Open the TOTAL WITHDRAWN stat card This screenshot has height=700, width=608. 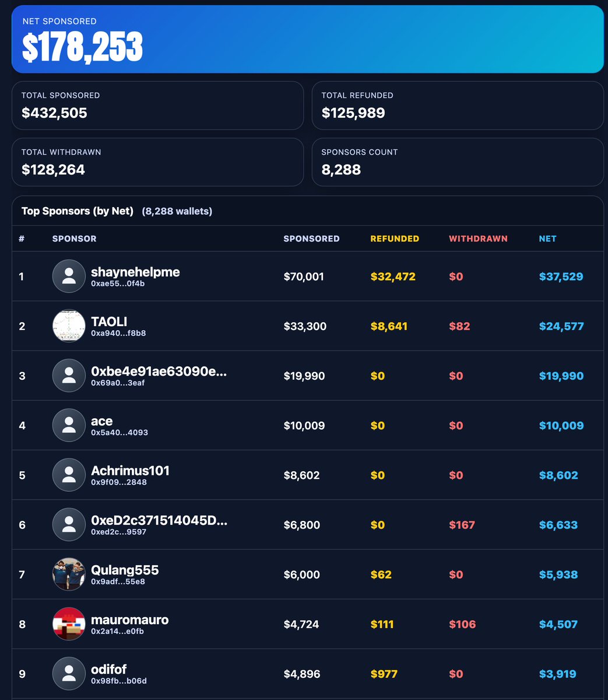pyautogui.click(x=157, y=162)
